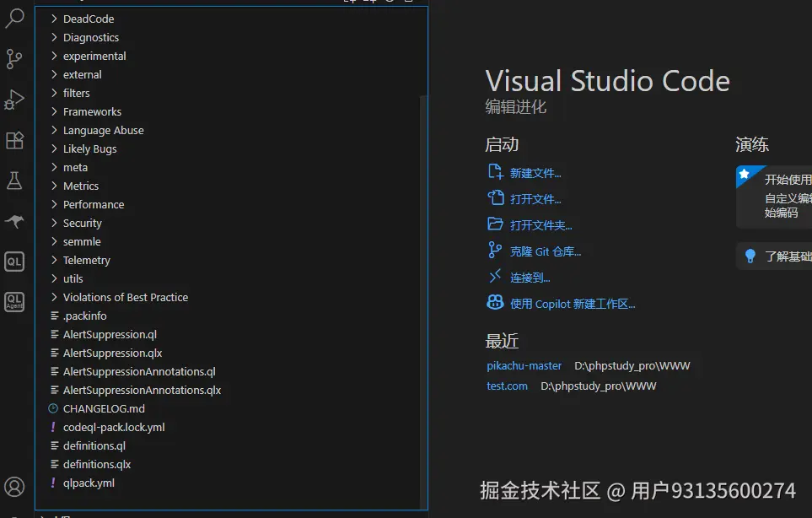Open recent folder test.com
Image resolution: width=812 pixels, height=518 pixels.
tap(507, 386)
